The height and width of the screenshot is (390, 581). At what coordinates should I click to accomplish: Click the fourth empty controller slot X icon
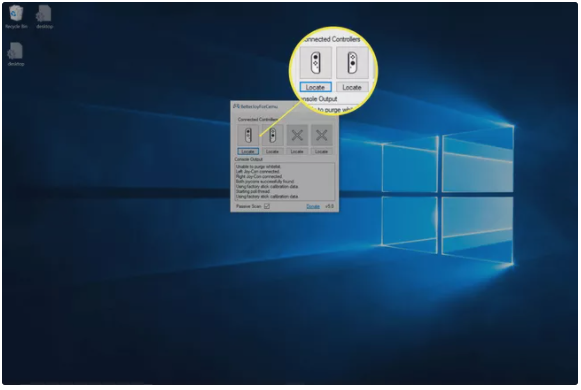pyautogui.click(x=321, y=135)
